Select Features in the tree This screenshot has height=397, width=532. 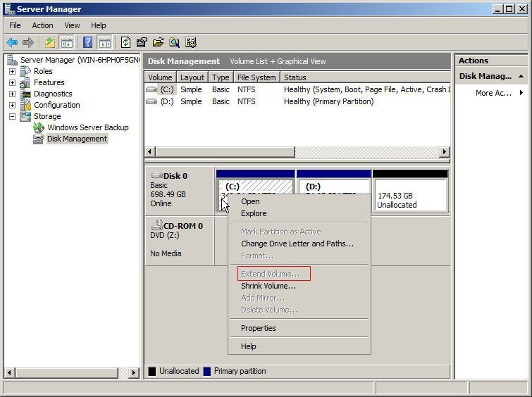click(49, 82)
